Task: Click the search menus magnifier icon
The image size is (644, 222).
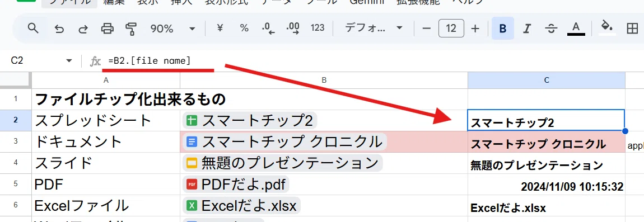Action: click(x=33, y=29)
